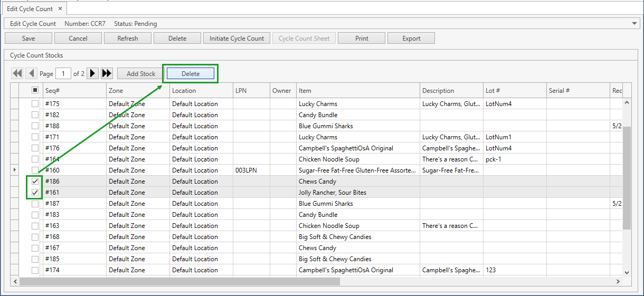Uncheck the checkbox for #161 Jolly Rancher

(x=35, y=193)
